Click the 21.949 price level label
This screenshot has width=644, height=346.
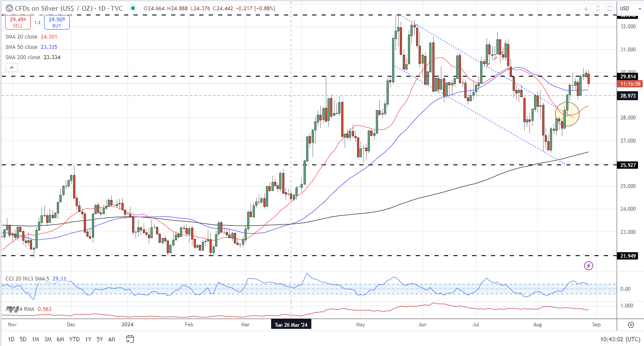[628, 256]
